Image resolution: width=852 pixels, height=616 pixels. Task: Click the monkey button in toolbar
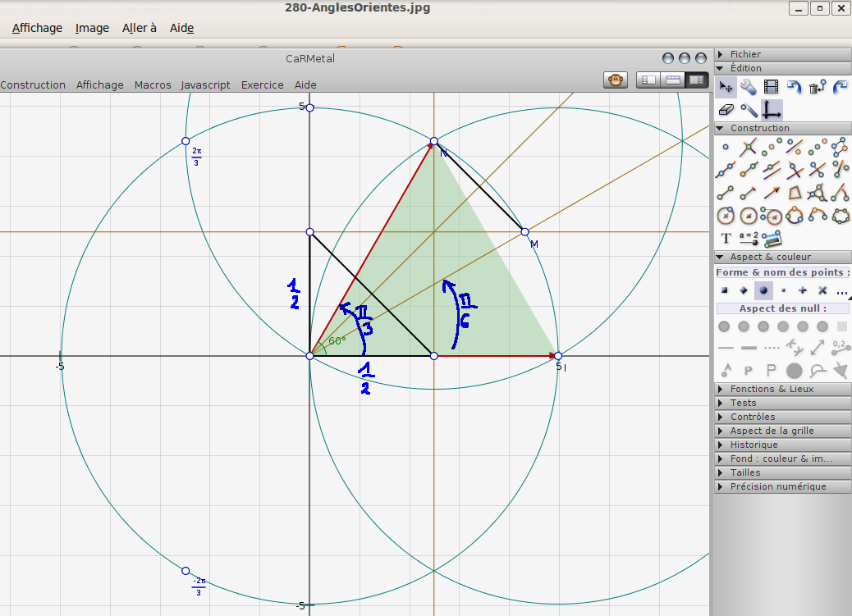coord(616,80)
